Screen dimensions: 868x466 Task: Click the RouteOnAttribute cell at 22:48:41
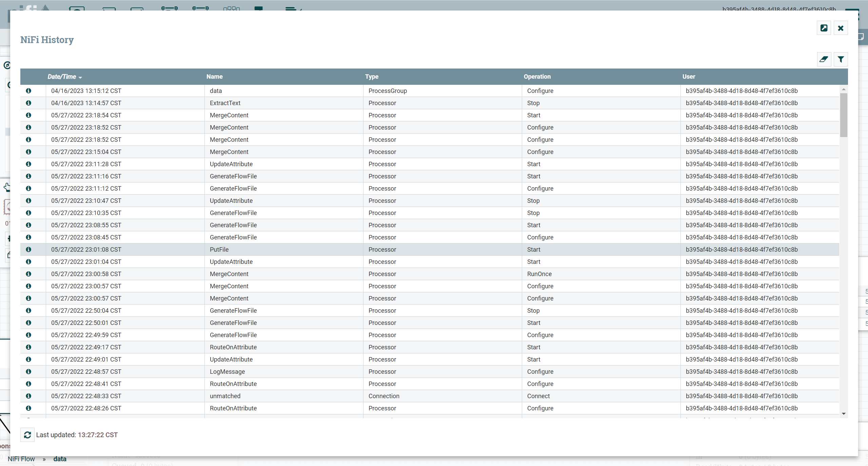pyautogui.click(x=284, y=384)
